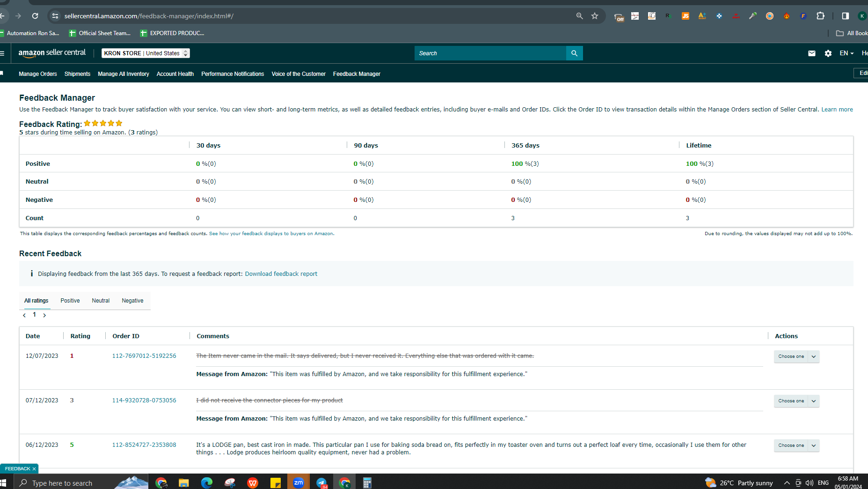
Task: Open Microsoft Edge from the taskbar
Action: (206, 482)
